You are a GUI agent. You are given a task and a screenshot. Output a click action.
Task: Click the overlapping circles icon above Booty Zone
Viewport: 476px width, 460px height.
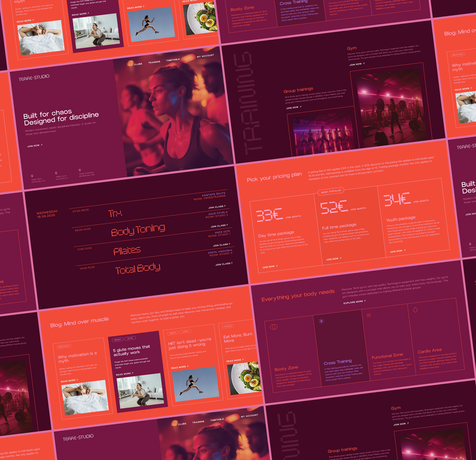pyautogui.click(x=273, y=327)
